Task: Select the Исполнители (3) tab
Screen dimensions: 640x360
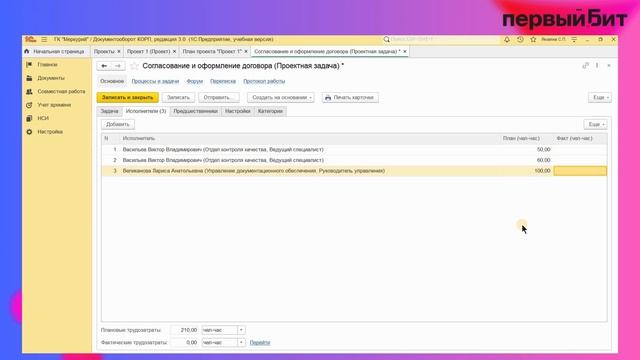Action: tap(146, 111)
